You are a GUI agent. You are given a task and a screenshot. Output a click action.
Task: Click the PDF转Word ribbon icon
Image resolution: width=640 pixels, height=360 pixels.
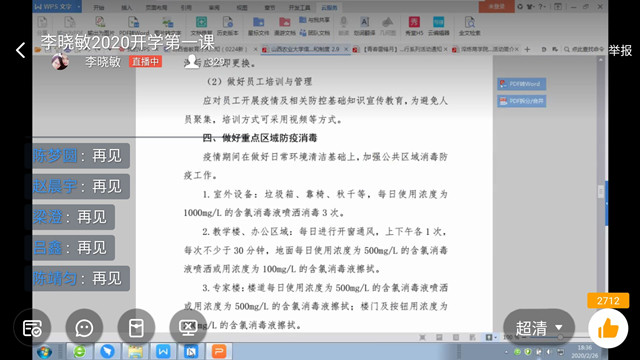(x=134, y=26)
